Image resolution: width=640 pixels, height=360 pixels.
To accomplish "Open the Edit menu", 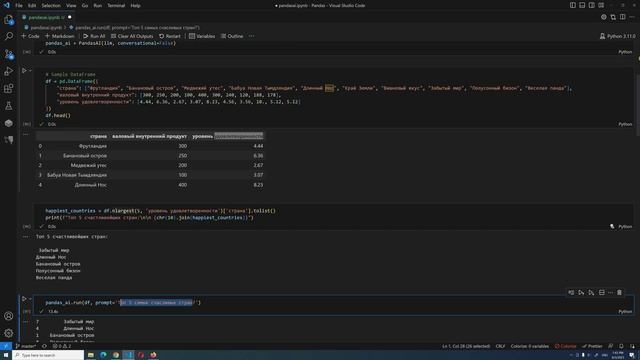I will point(32,5).
